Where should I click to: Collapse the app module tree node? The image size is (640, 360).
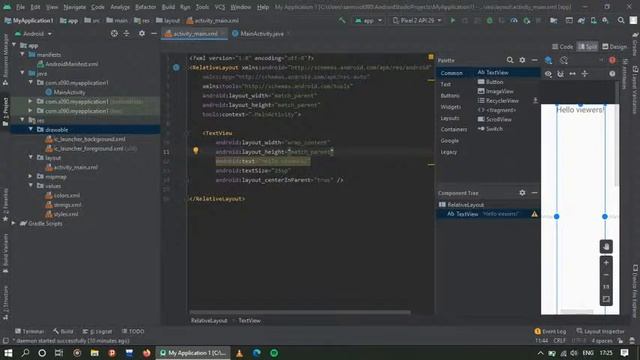14,45
